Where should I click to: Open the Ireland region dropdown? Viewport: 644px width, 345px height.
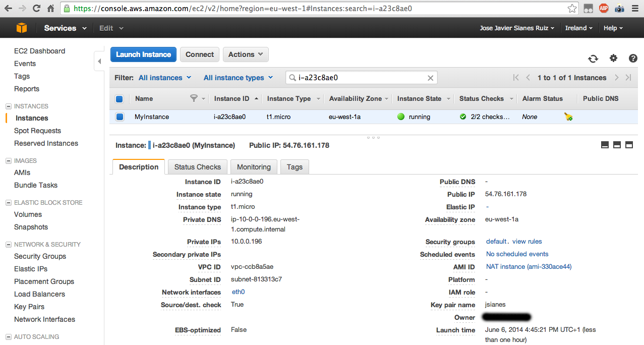(x=579, y=28)
